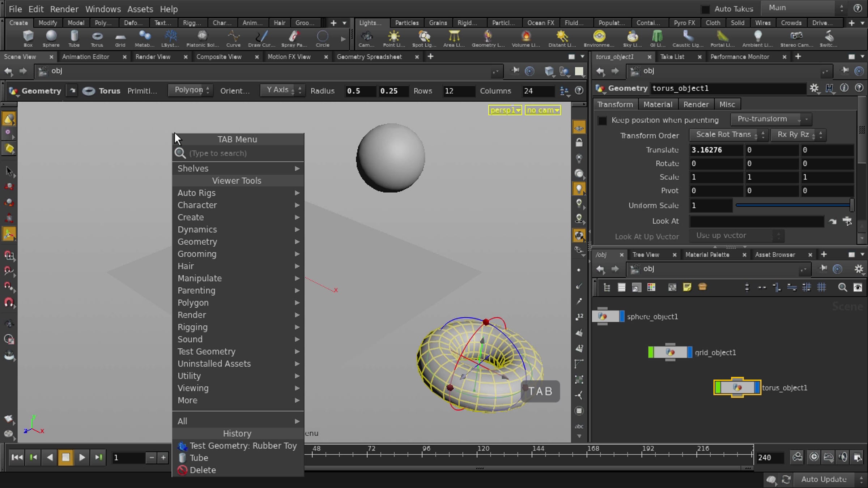868x488 pixels.
Task: Open the Primitive Type Polygon dropdown
Action: [x=191, y=90]
